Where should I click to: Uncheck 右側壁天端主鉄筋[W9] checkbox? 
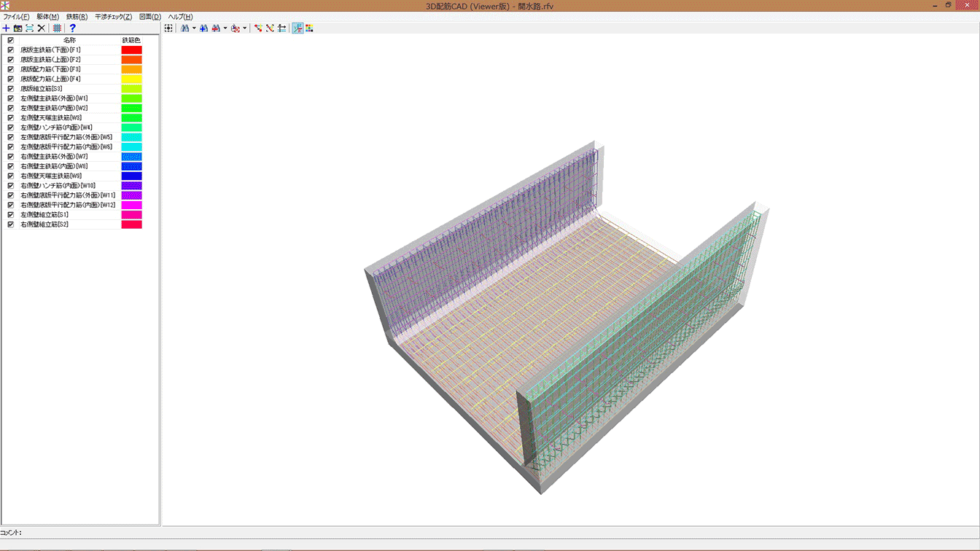[10, 176]
